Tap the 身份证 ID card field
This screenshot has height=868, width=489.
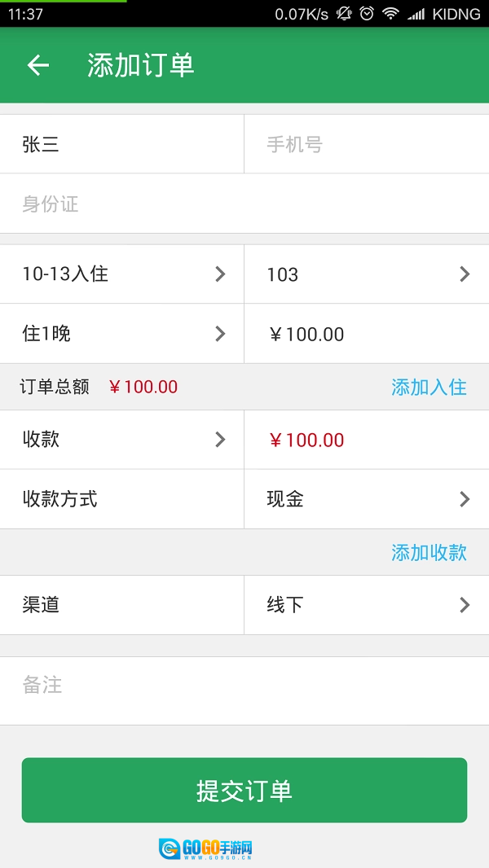244,204
